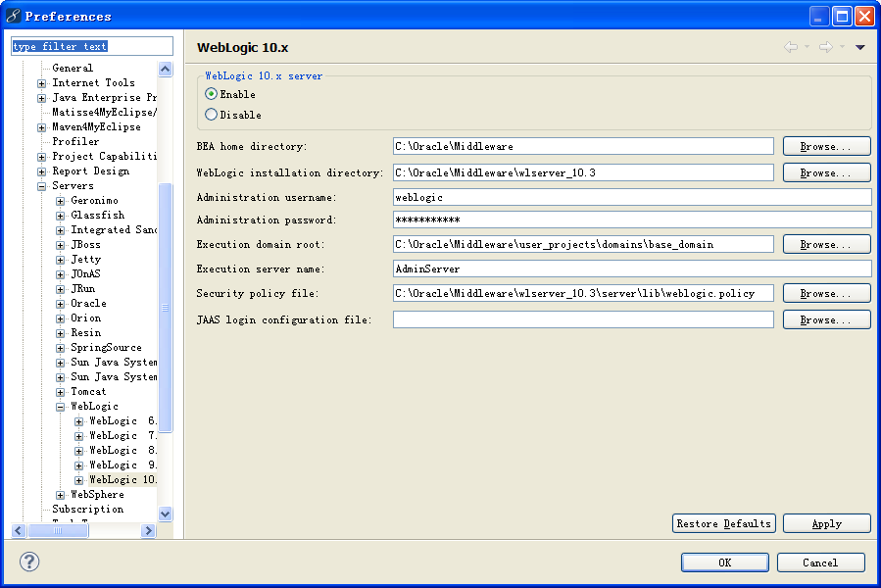The image size is (881, 588).
Task: Expand the Project Capabilities node
Action: (x=41, y=157)
